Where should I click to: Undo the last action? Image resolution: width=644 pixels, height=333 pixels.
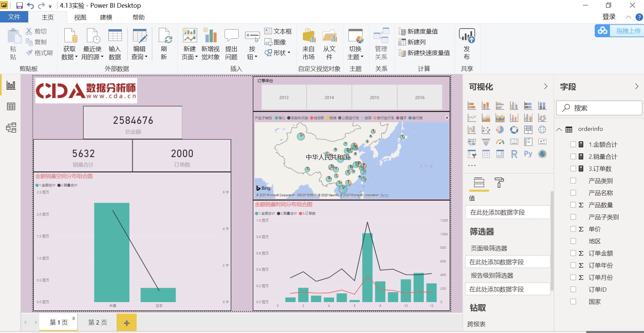(x=30, y=5)
